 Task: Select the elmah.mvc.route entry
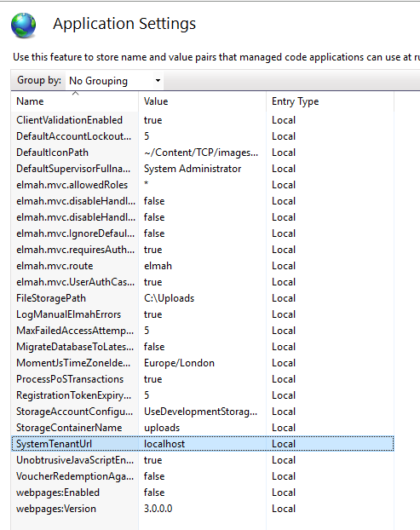pos(203,266)
